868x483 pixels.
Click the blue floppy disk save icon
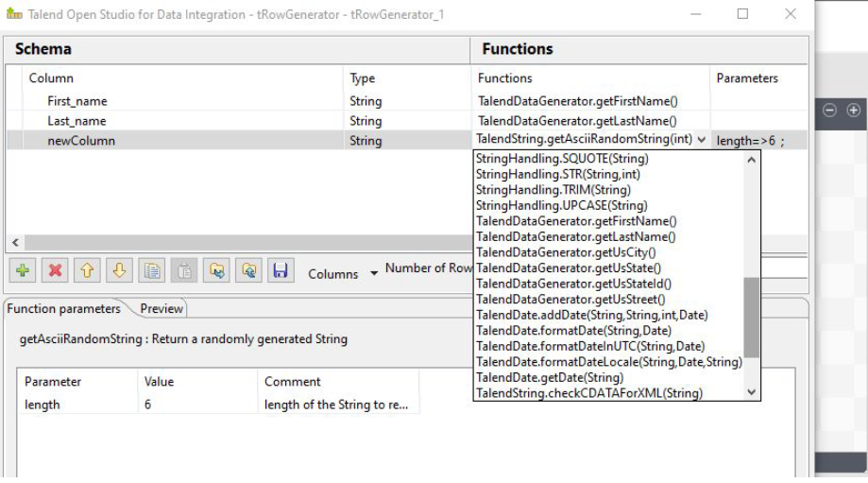pyautogui.click(x=281, y=271)
